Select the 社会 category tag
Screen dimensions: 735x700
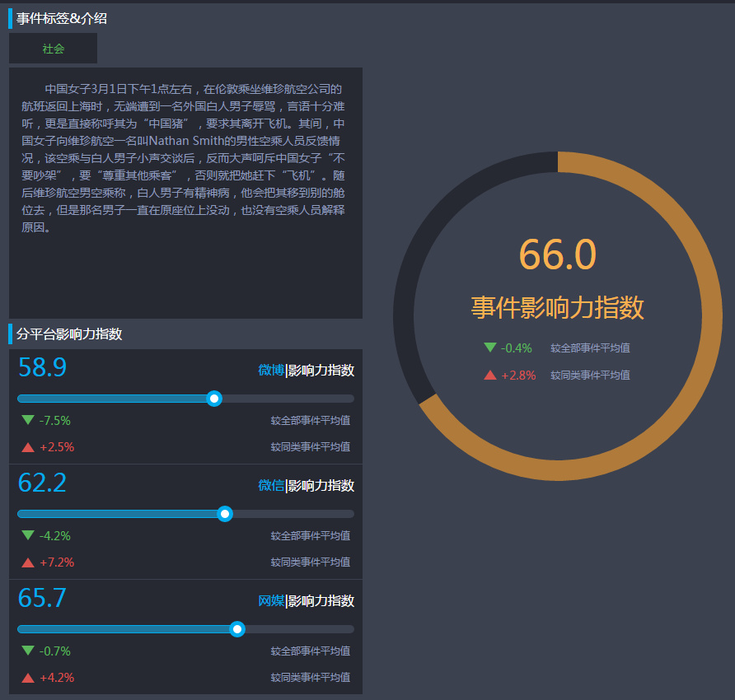[53, 49]
